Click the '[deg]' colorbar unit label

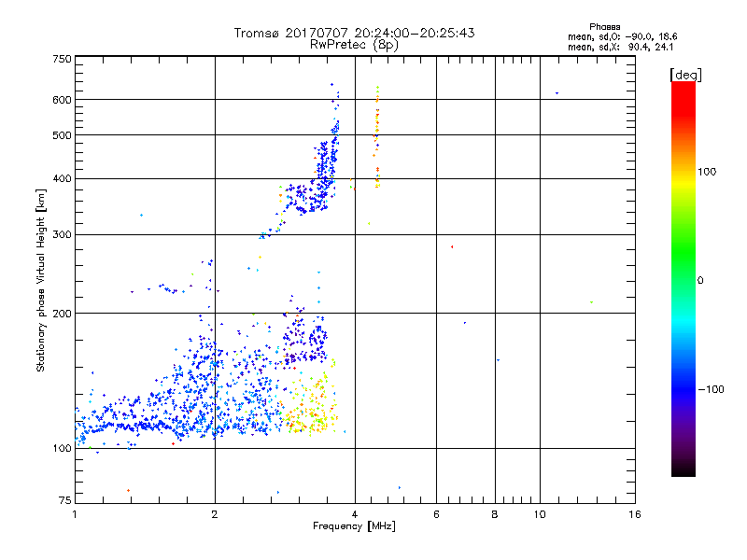(685, 75)
